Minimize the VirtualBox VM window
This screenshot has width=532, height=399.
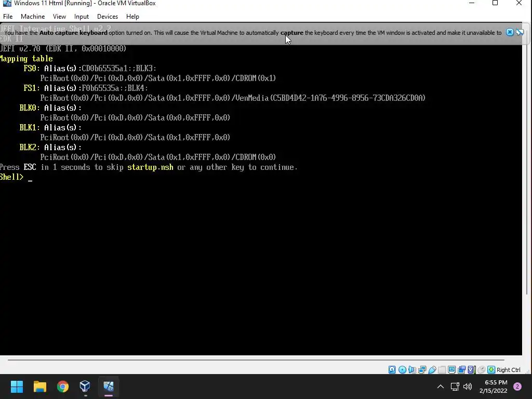(471, 4)
